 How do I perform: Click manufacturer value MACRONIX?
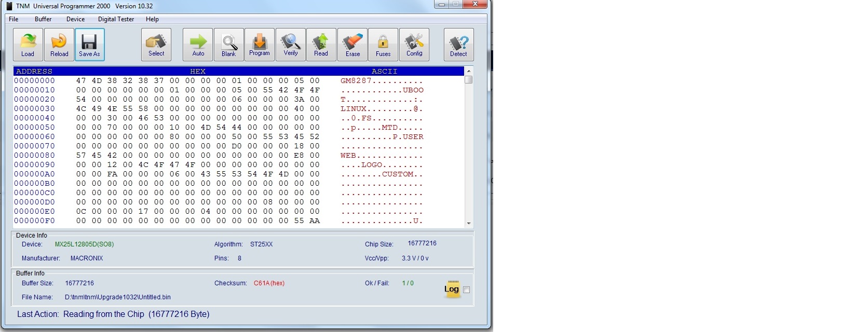point(87,258)
